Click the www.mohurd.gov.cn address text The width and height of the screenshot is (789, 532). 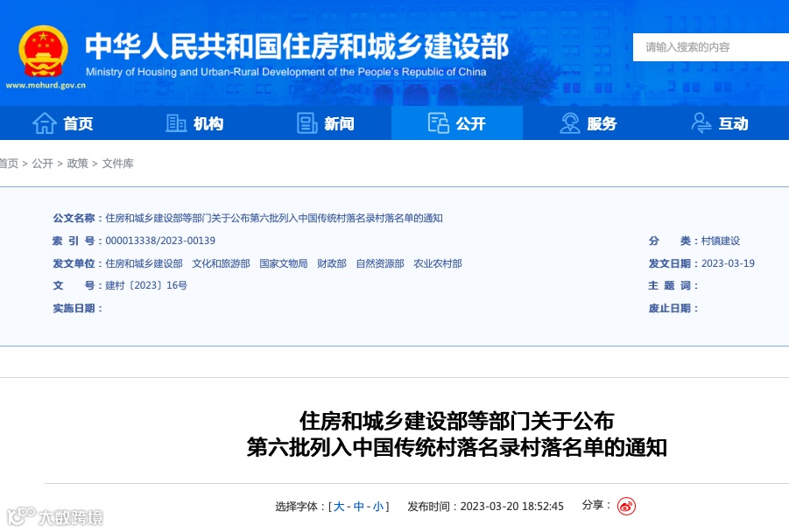click(x=46, y=86)
